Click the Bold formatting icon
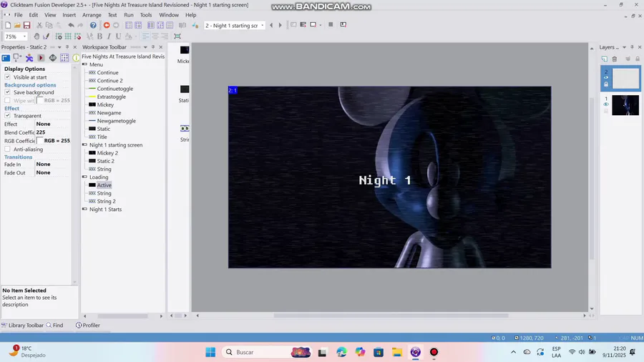 tap(99, 36)
